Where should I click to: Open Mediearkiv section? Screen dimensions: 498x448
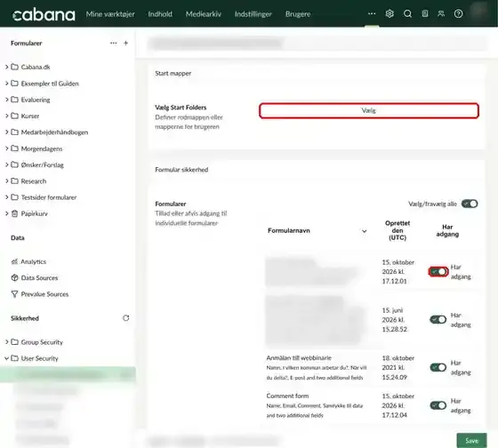204,14
